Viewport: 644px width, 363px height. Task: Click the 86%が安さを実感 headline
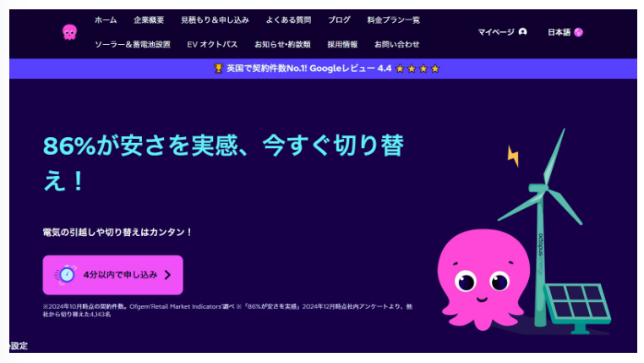pyautogui.click(x=223, y=163)
